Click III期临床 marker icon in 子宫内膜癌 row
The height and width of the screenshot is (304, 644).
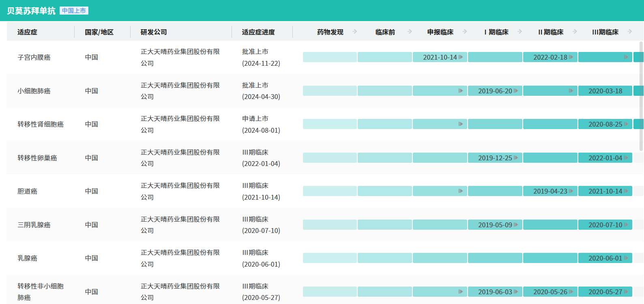(626, 57)
